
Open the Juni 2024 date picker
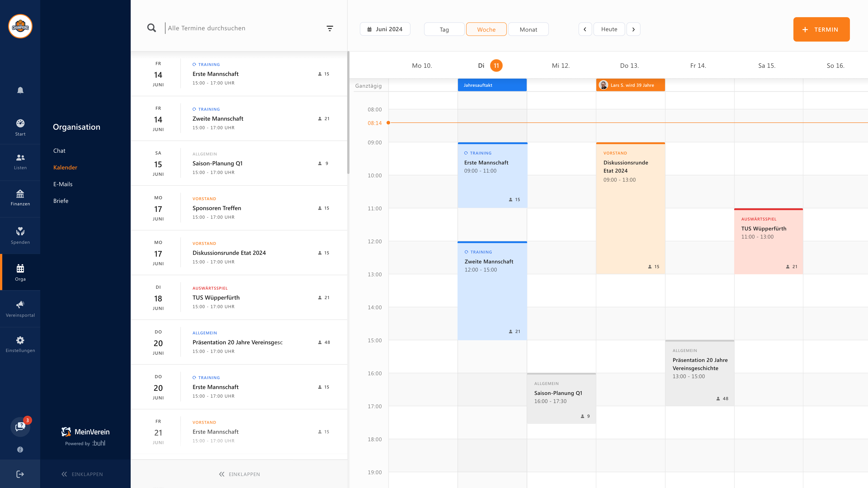click(x=385, y=29)
